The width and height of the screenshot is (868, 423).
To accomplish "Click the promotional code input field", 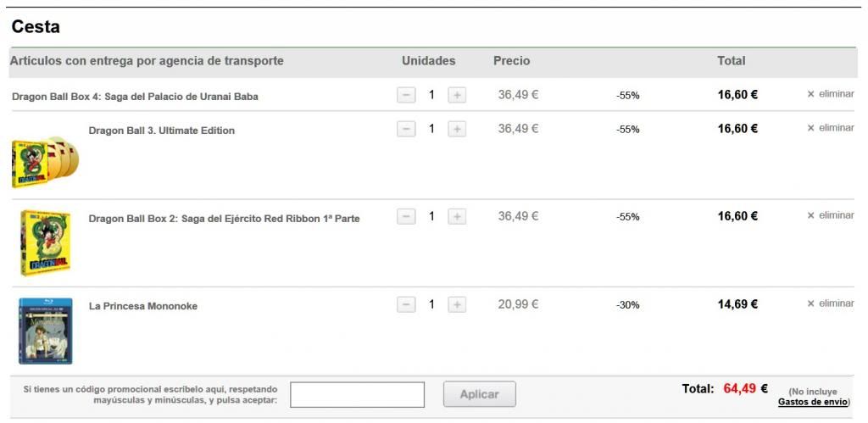I will (x=357, y=394).
